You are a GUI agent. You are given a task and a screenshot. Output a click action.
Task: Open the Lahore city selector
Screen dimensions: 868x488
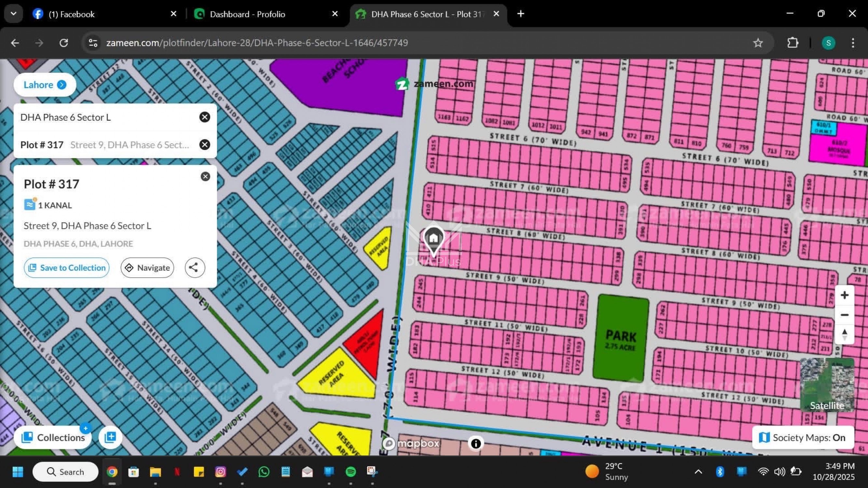tap(45, 85)
